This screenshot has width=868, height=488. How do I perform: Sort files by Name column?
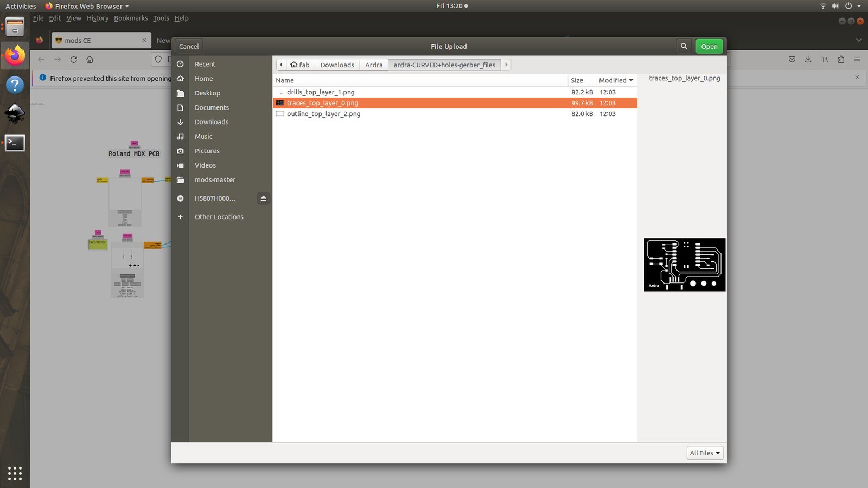point(420,80)
